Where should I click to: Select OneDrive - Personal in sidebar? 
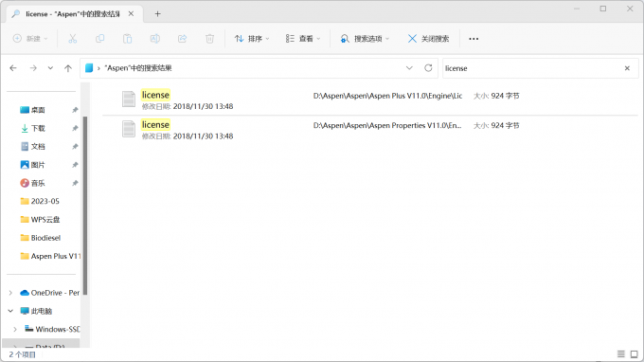[49, 293]
